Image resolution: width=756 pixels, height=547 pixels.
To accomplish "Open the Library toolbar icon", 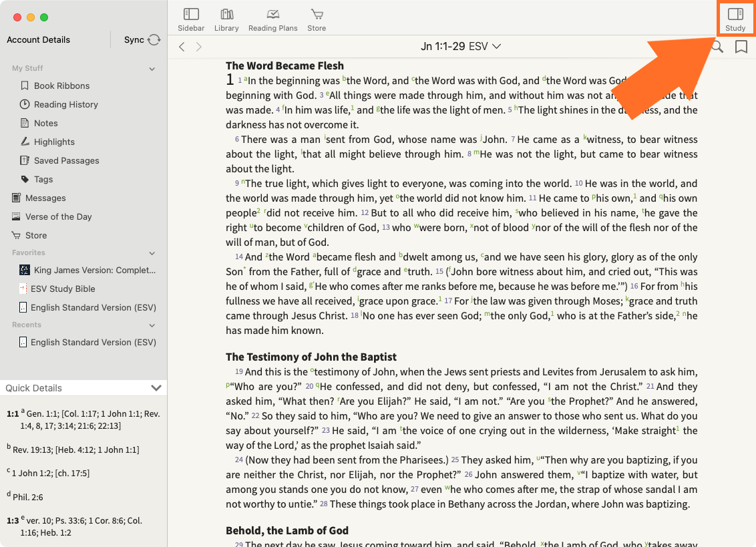I will pos(226,20).
